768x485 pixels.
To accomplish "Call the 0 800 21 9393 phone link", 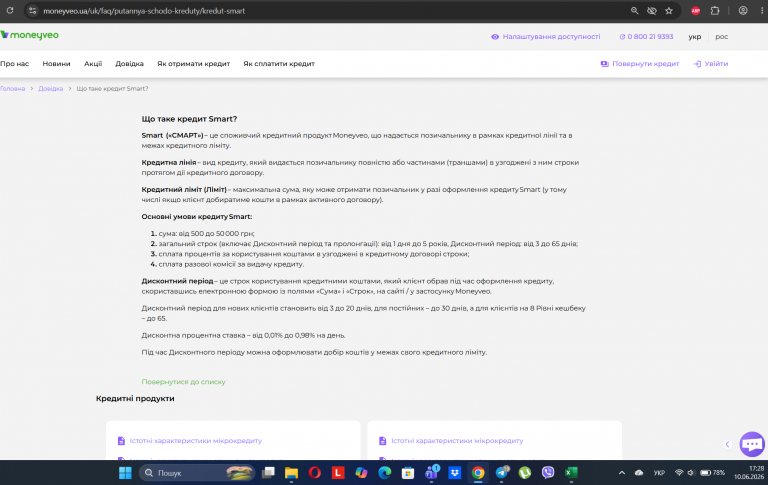I will coord(646,37).
